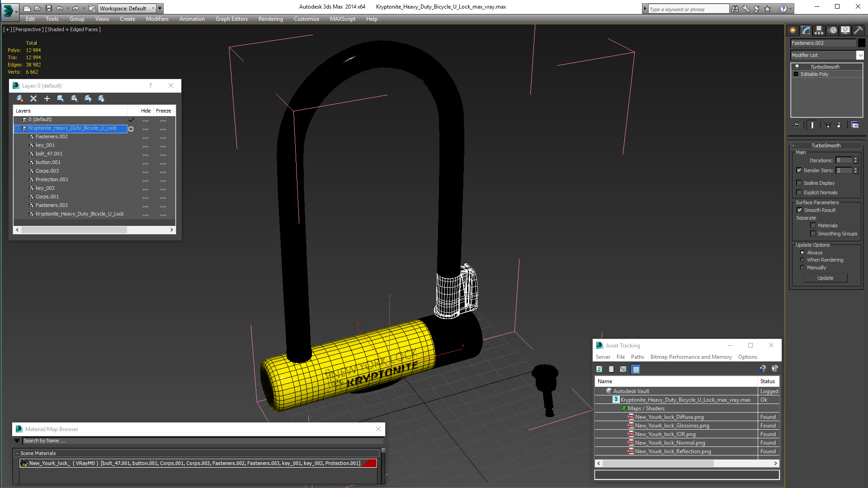Viewport: 868px width, 488px height.
Task: Open the Create command panel tab
Action: pyautogui.click(x=793, y=30)
